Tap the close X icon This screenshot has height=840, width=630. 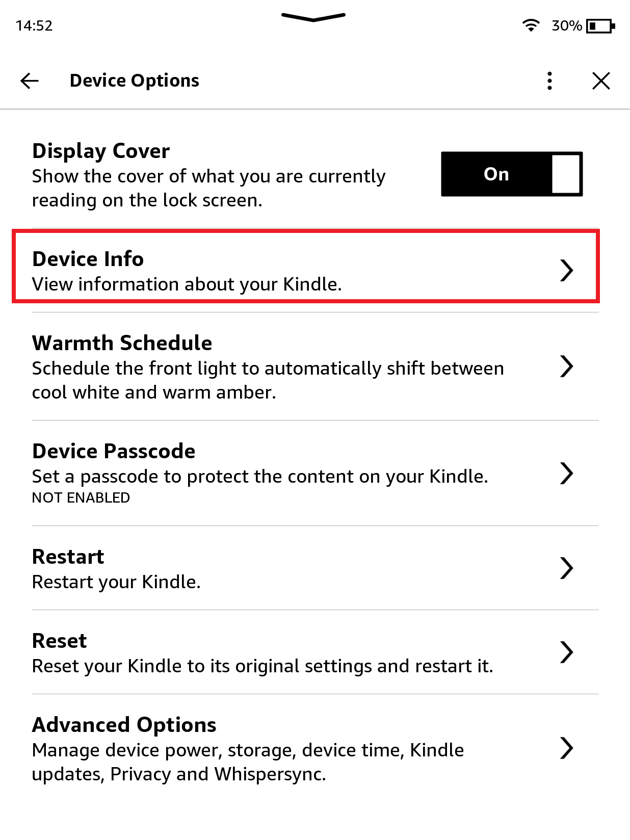pyautogui.click(x=601, y=81)
